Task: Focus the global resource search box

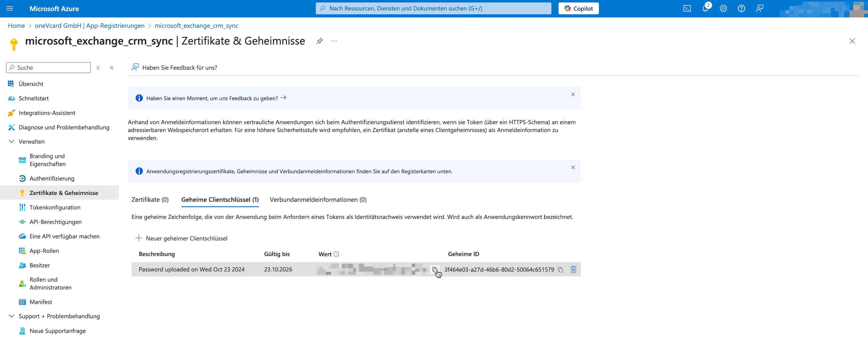Action: click(x=433, y=9)
